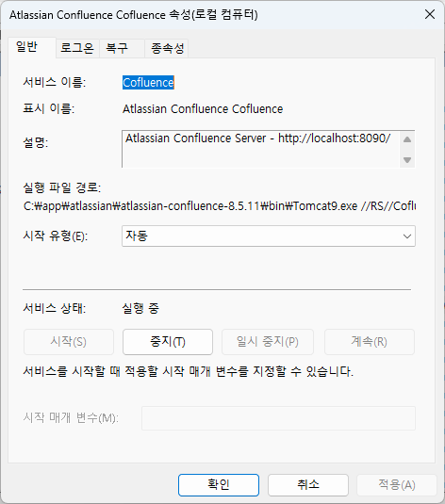Expand the 시작 유형 dropdown arrow
Screen dimensions: 445x504
tap(406, 236)
